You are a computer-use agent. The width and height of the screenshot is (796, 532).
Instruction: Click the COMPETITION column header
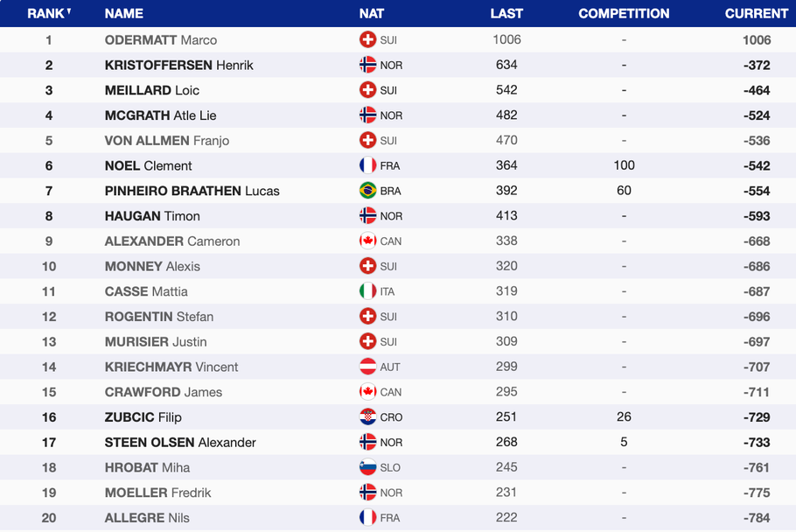click(624, 13)
